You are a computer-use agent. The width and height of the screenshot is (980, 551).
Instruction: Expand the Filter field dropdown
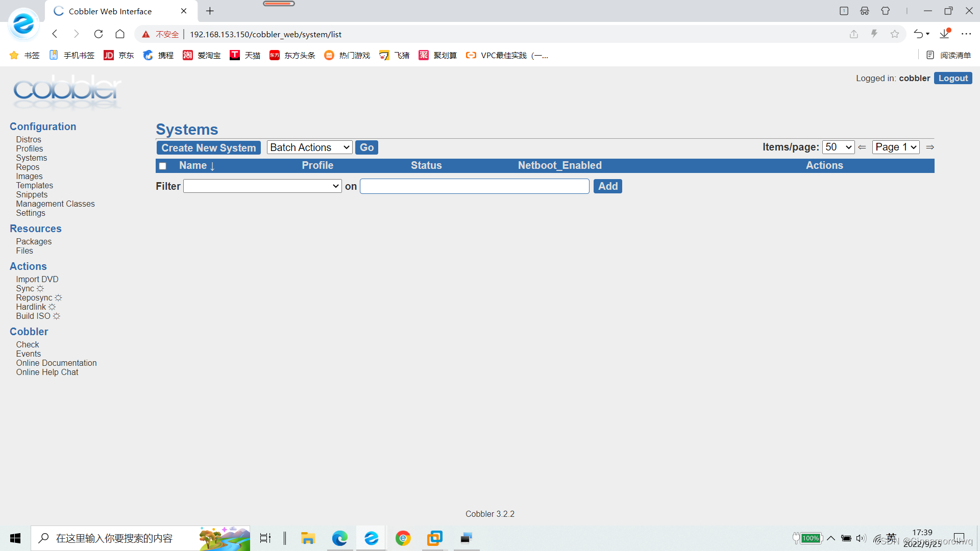tap(262, 186)
